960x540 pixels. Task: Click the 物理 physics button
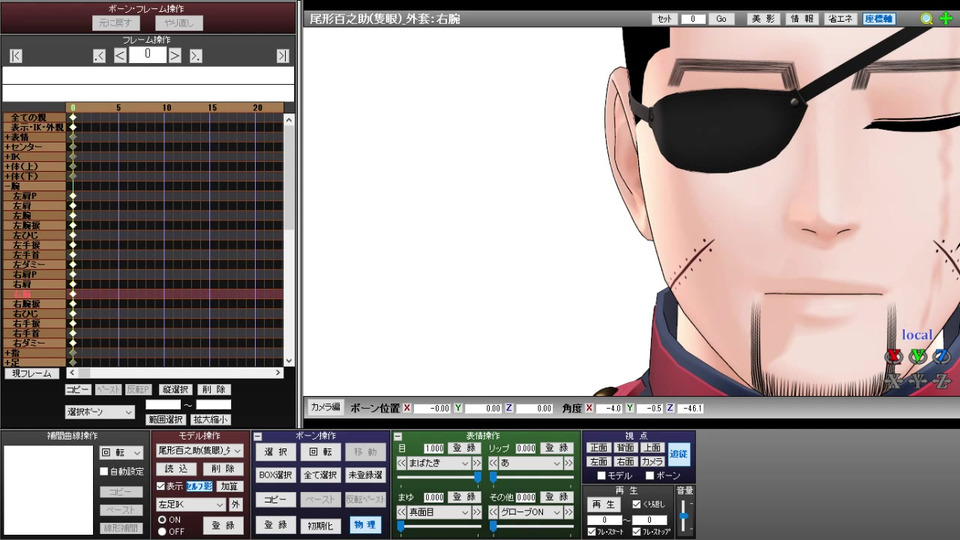pyautogui.click(x=365, y=525)
